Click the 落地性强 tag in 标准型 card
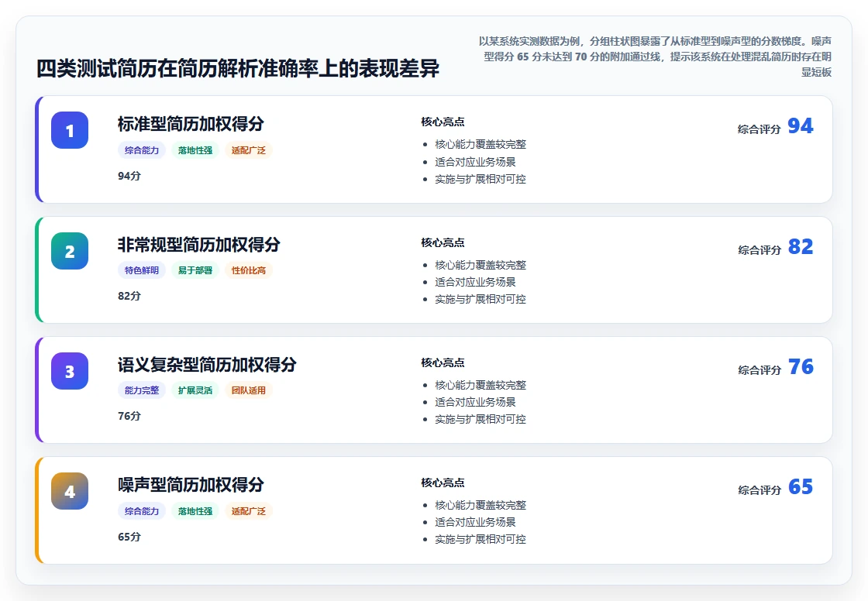The width and height of the screenshot is (868, 601). click(195, 150)
